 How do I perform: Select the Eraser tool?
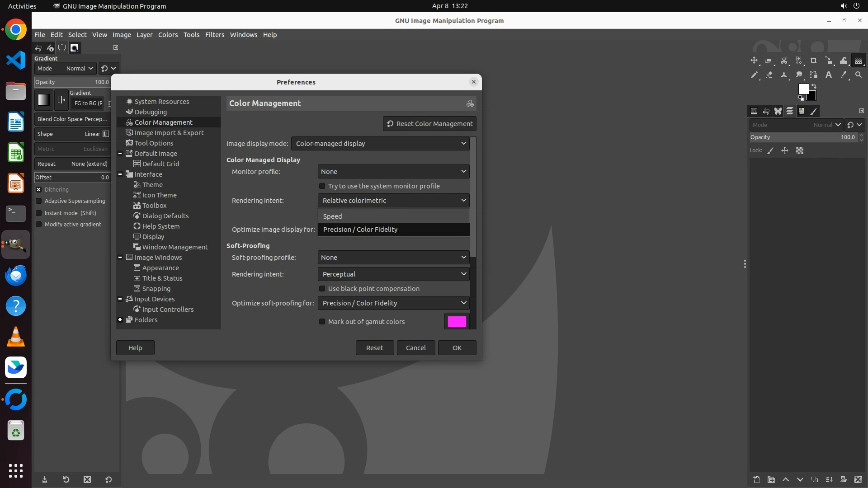pyautogui.click(x=769, y=75)
